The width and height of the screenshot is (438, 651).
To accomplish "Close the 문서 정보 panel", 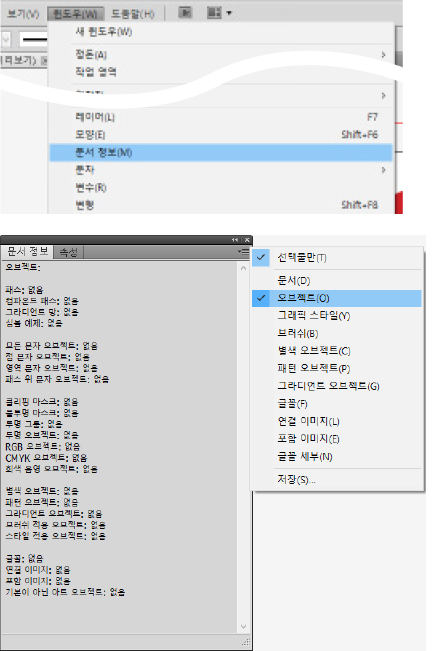I will 247,240.
